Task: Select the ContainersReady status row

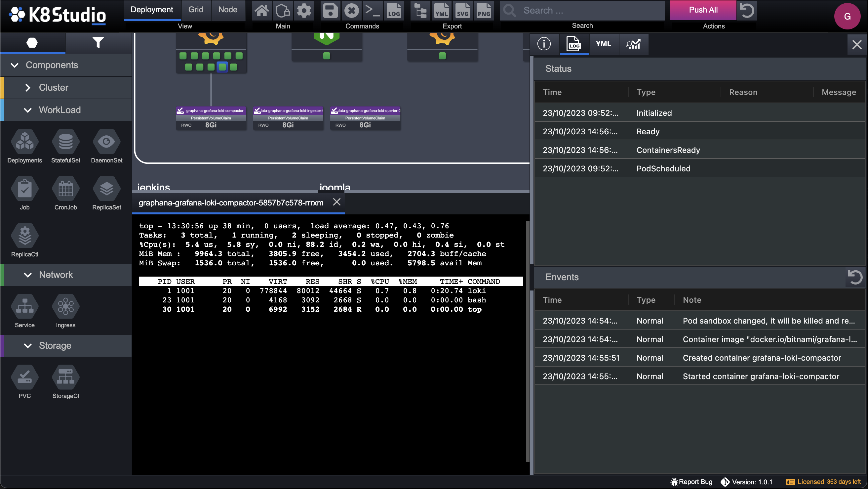Action: (x=699, y=150)
